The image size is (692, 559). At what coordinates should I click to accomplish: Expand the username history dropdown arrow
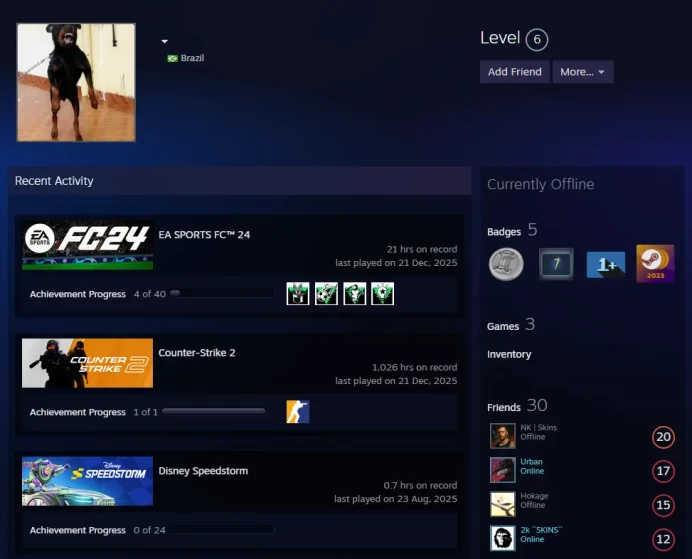pyautogui.click(x=165, y=41)
